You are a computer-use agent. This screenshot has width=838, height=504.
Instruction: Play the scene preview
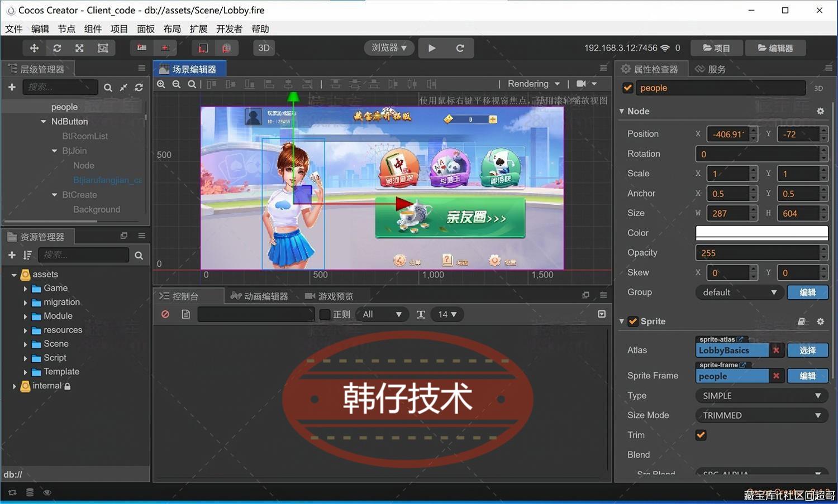(x=432, y=48)
